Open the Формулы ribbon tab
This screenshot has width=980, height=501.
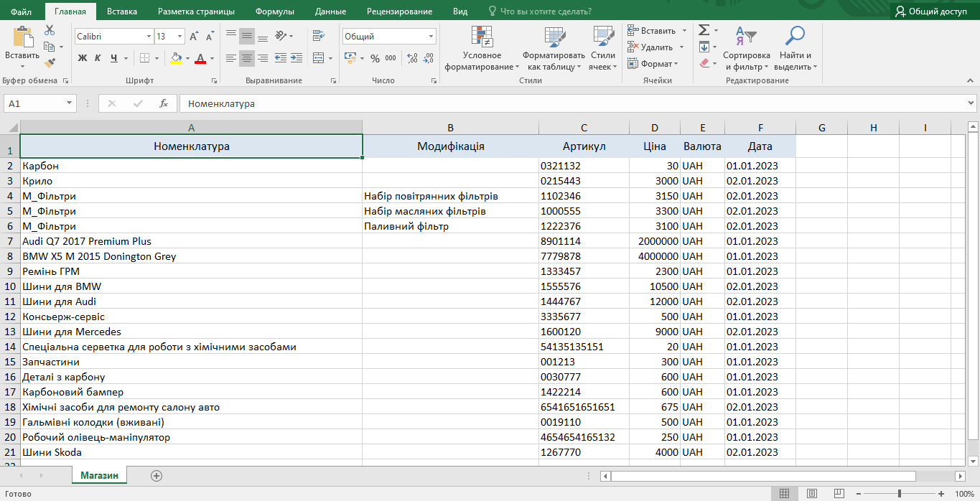[x=274, y=11]
